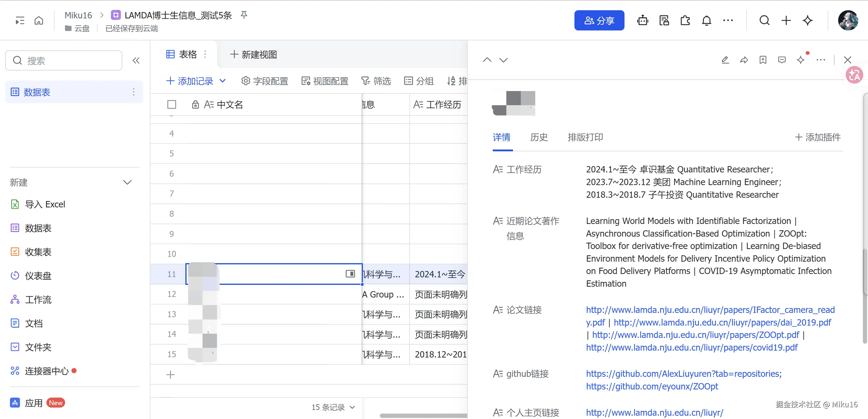Go to next record with down arrow
The width and height of the screenshot is (868, 419).
click(503, 60)
